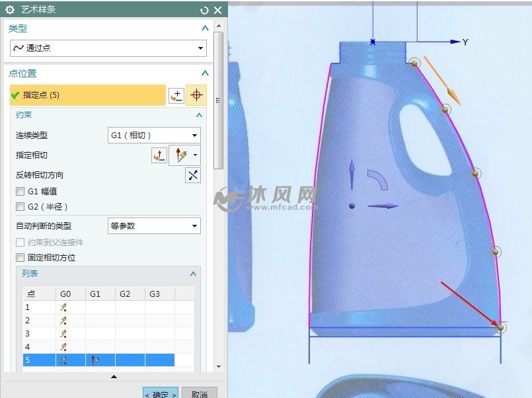Screen dimensions: 532x398
Task: Click the G3 column header
Action: 160,294
